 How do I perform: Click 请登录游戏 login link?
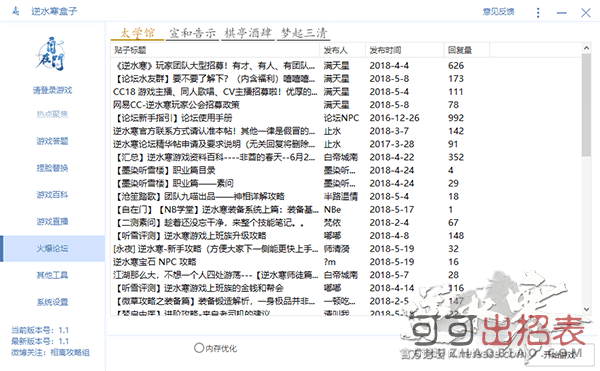[x=52, y=90]
